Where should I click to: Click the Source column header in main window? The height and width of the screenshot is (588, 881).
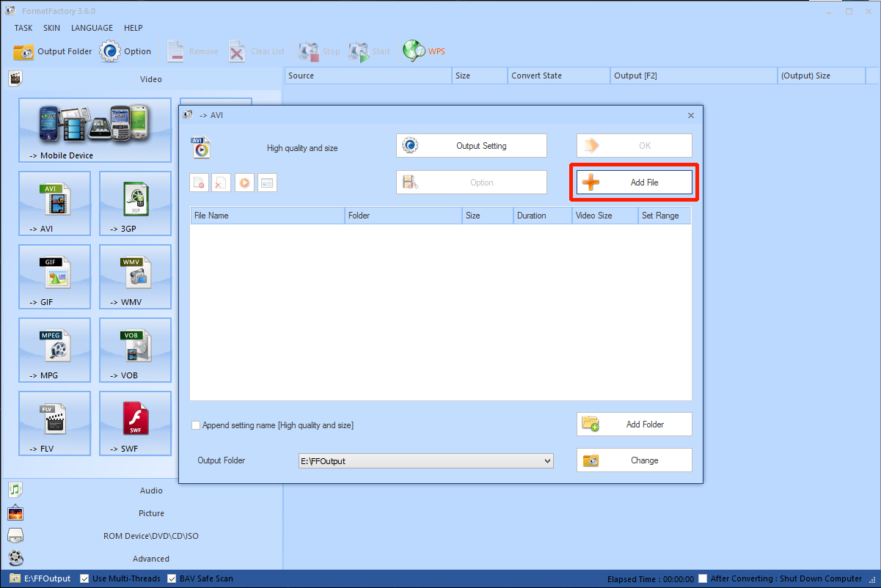[368, 76]
